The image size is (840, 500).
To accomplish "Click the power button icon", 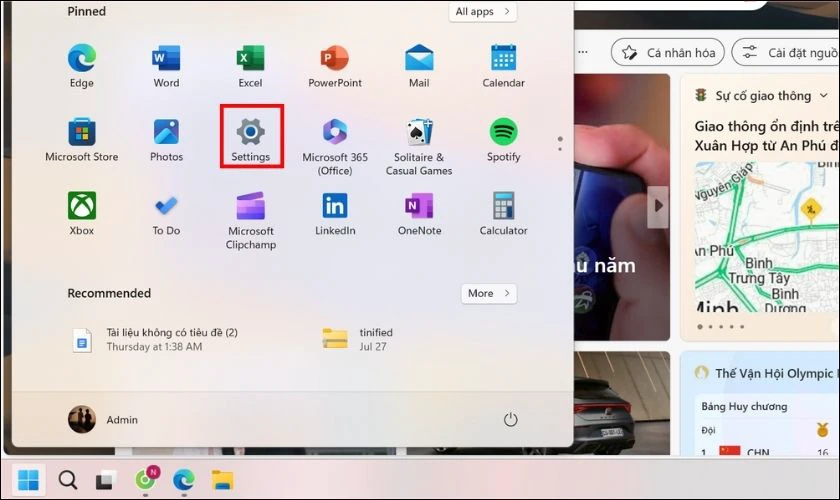I will pos(511,419).
